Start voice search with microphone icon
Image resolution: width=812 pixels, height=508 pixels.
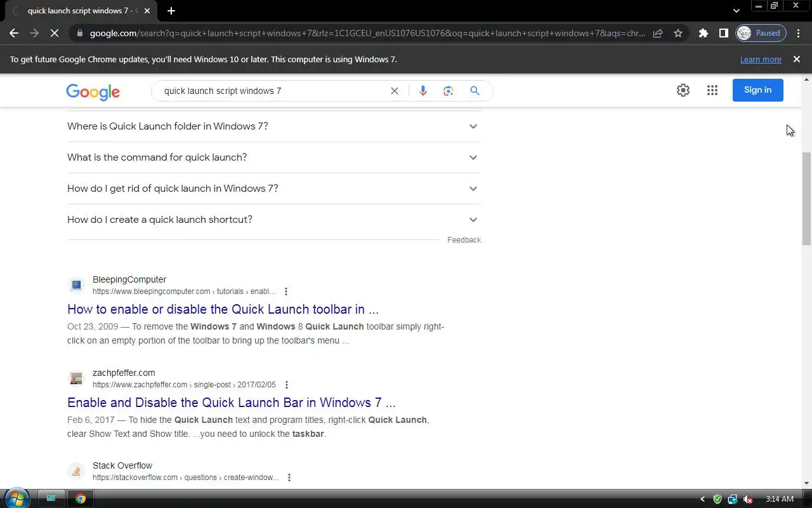(x=422, y=91)
